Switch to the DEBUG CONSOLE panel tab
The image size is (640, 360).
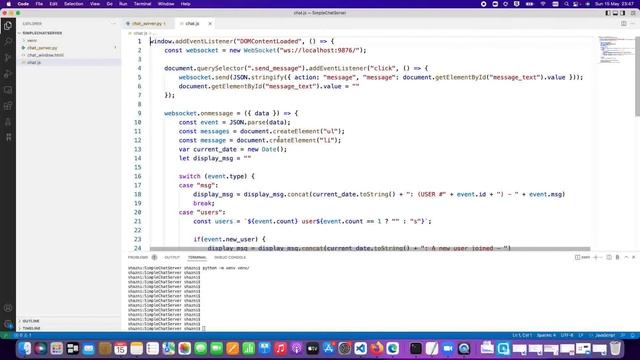tap(230, 257)
